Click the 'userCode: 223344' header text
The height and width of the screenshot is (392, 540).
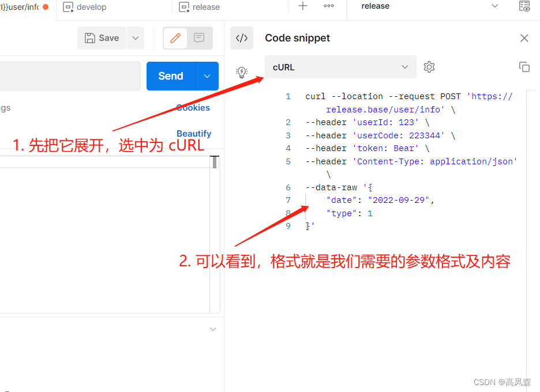pyautogui.click(x=399, y=135)
